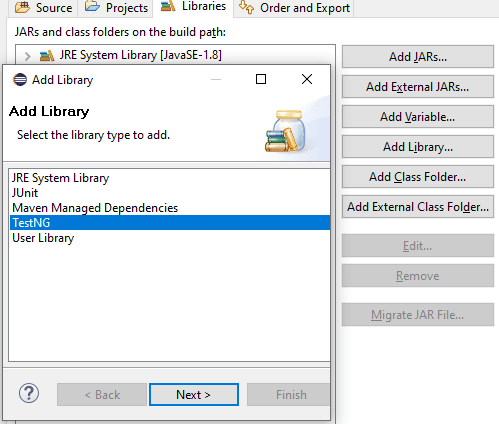
Task: Click the Order and Export tab icon
Action: [x=247, y=7]
